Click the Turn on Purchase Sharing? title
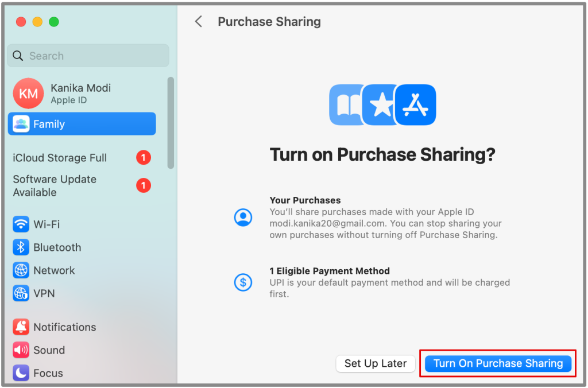This screenshot has width=588, height=388. coord(382,154)
